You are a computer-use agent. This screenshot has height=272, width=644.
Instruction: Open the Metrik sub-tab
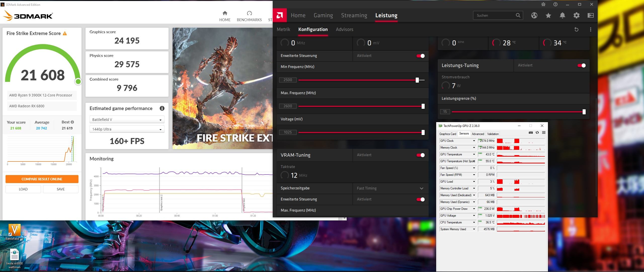(x=283, y=29)
